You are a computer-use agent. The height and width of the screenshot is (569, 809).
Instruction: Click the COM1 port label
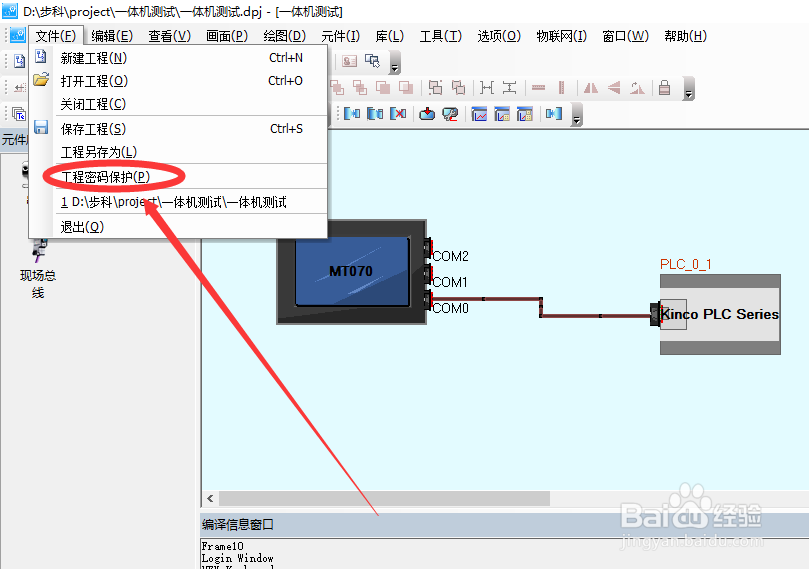pos(450,282)
